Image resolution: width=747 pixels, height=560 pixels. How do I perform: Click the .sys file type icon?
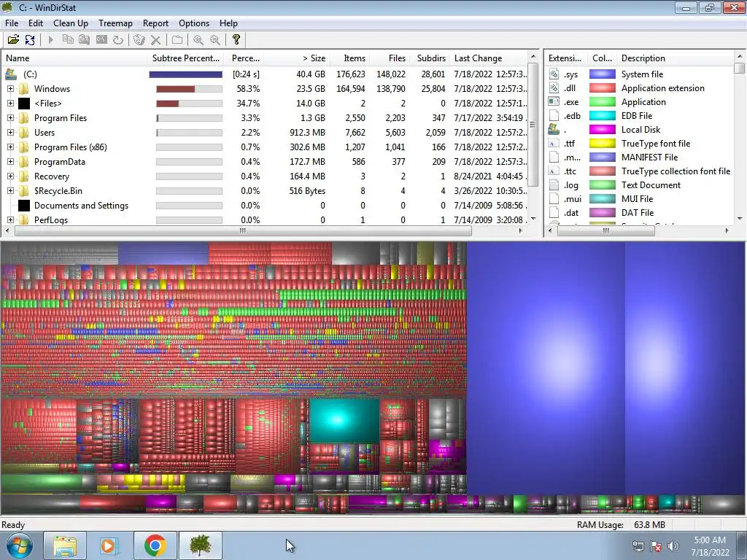(554, 74)
